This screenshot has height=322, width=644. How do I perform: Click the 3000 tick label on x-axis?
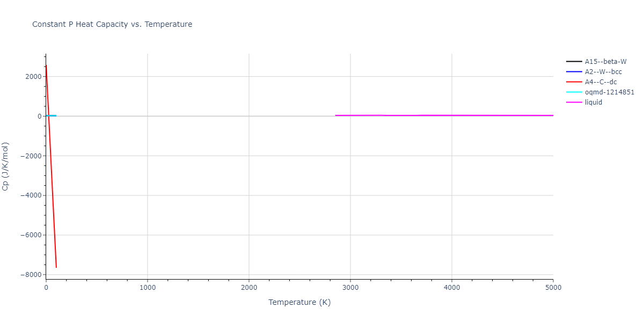[x=350, y=288]
